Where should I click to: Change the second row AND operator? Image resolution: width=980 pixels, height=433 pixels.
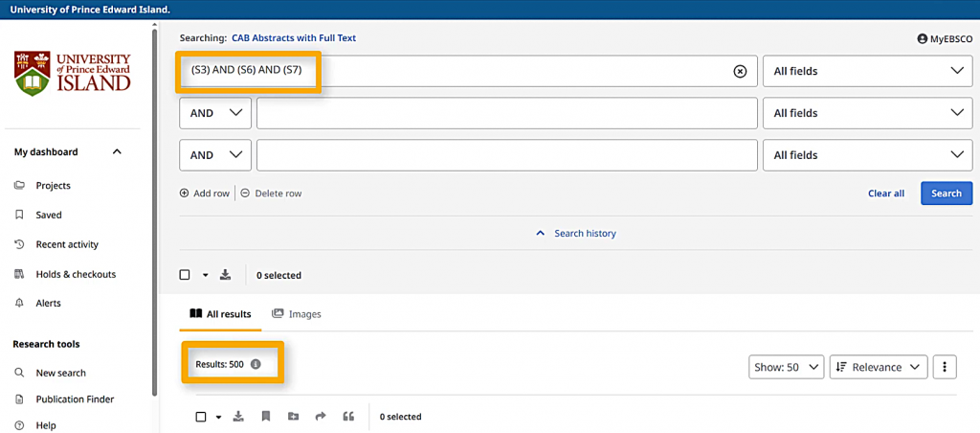(x=215, y=113)
